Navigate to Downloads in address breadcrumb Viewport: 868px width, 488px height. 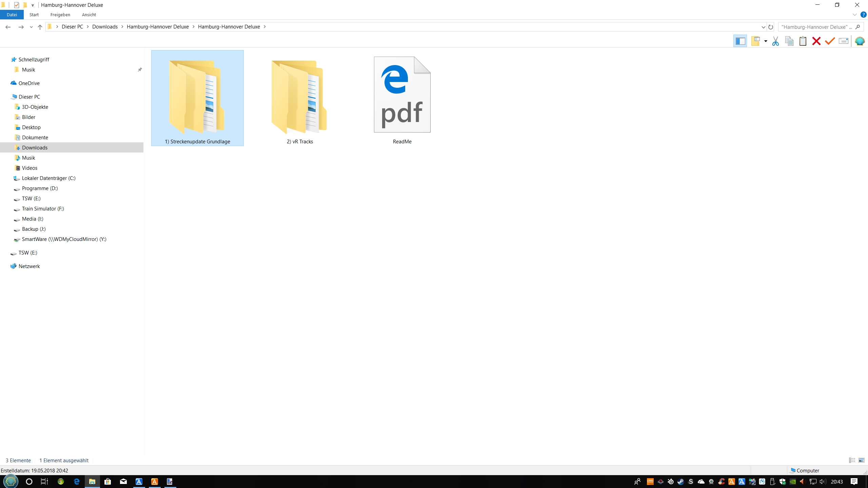point(105,27)
